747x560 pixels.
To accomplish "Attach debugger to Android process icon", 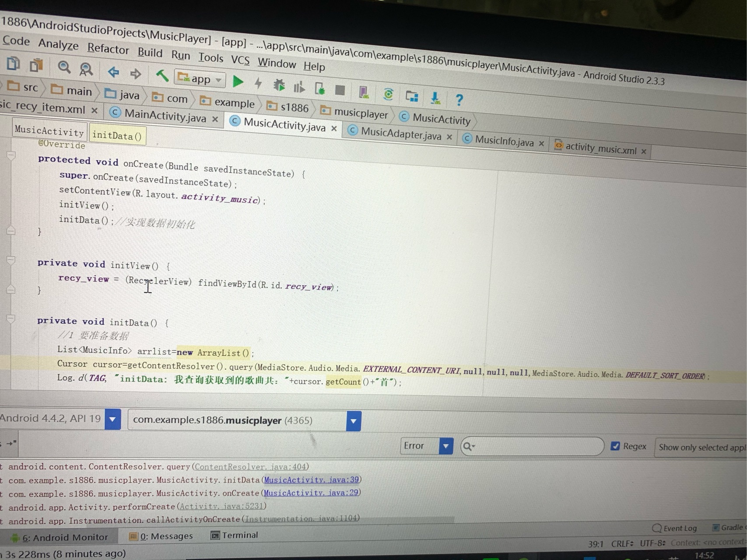I will click(320, 88).
